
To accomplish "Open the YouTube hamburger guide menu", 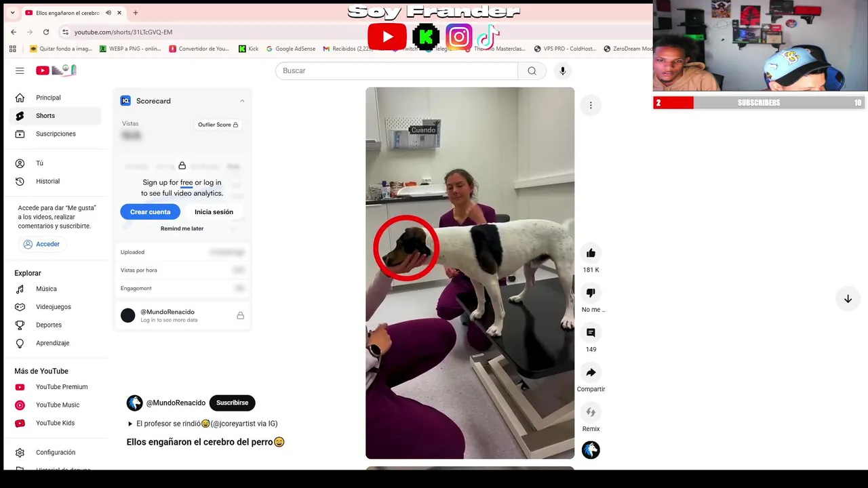I will tap(20, 70).
